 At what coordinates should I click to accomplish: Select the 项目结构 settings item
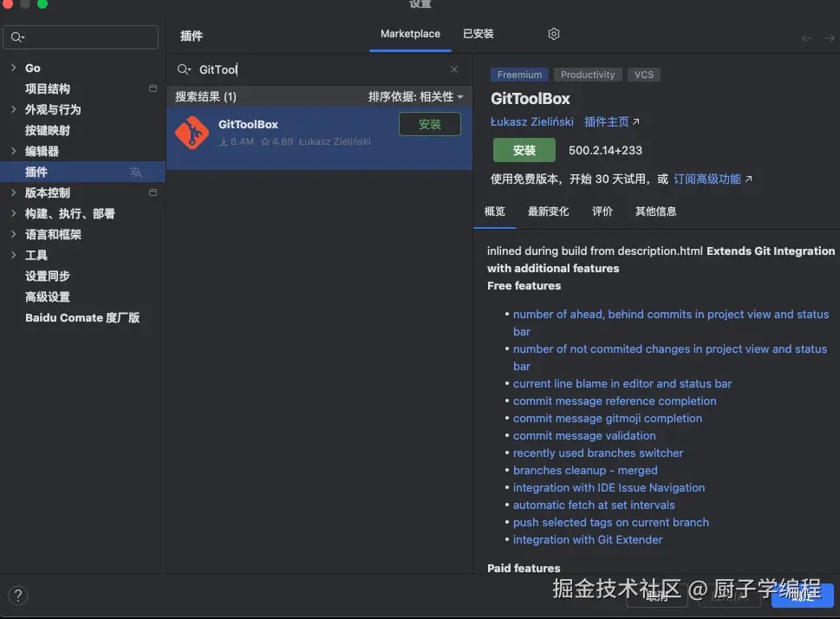pos(82,88)
